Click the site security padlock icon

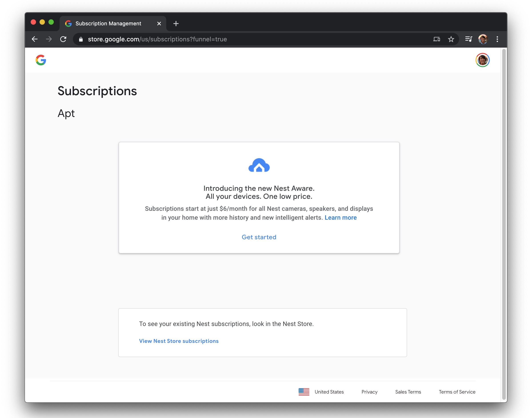pos(81,39)
